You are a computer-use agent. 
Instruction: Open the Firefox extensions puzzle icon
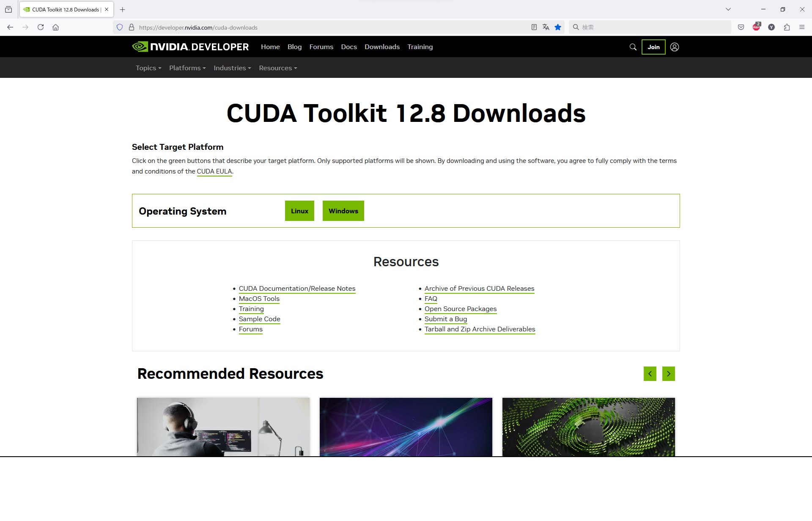tap(787, 27)
